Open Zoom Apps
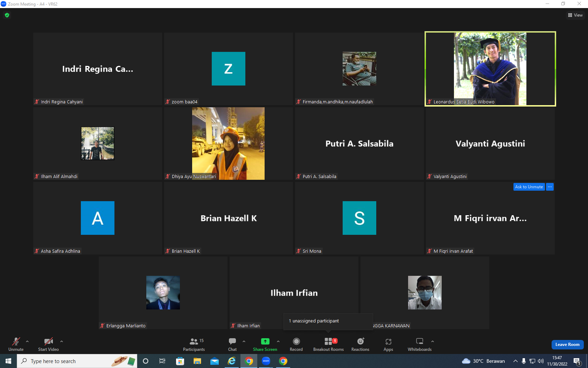The height and width of the screenshot is (368, 588). tap(388, 344)
